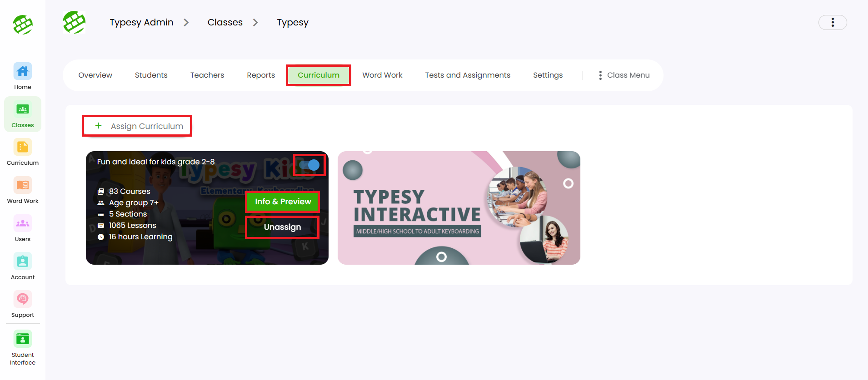Click the lessons icon next to 1065 Lessons
The width and height of the screenshot is (868, 380).
(x=101, y=226)
